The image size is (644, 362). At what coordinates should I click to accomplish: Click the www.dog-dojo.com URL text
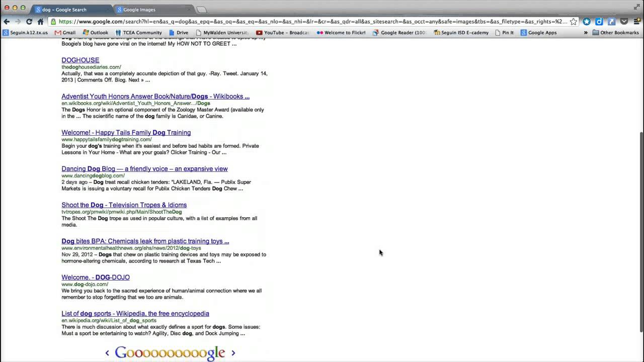click(85, 284)
